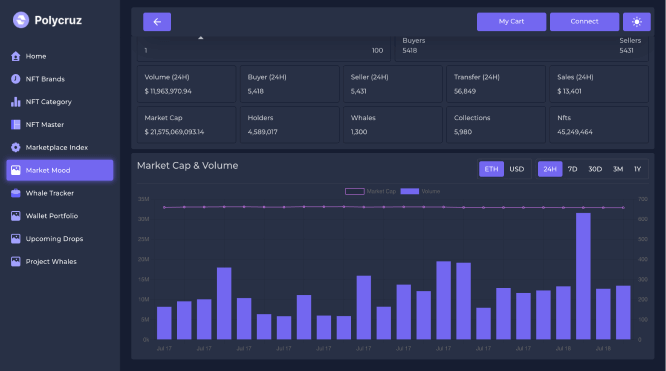This screenshot has height=371, width=666.
Task: Switch chart currency to ETH
Action: tap(491, 169)
